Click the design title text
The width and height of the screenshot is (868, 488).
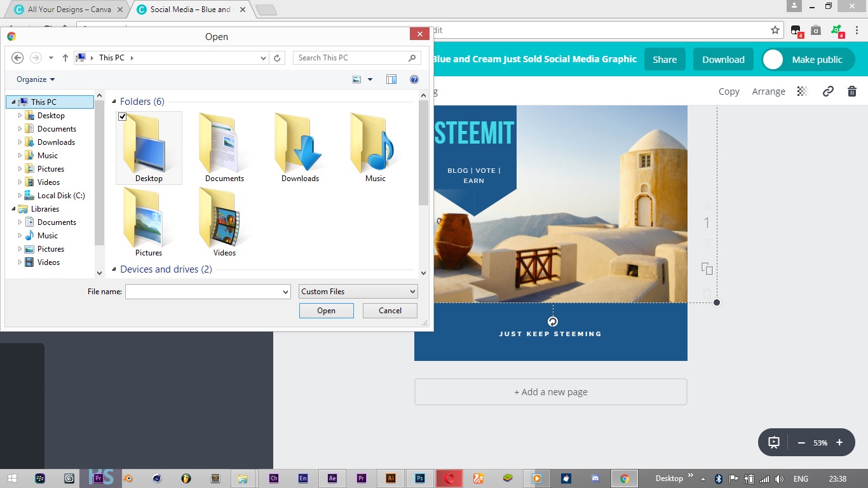click(x=535, y=59)
